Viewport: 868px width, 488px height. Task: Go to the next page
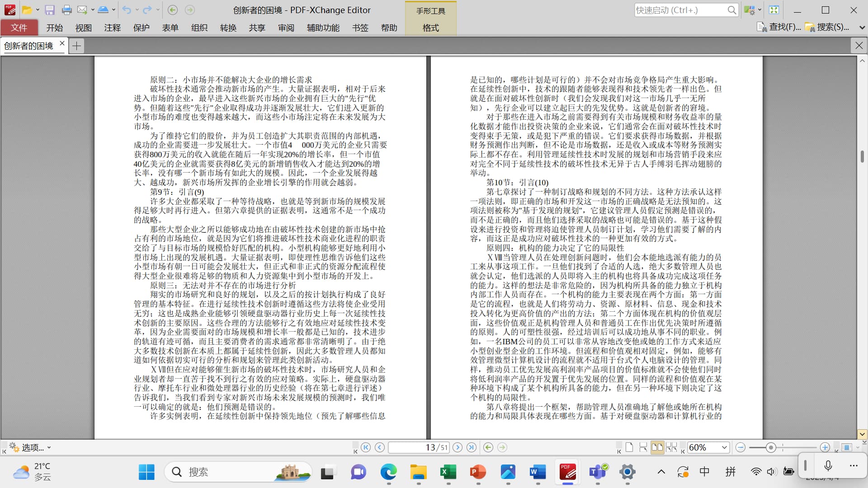(458, 447)
